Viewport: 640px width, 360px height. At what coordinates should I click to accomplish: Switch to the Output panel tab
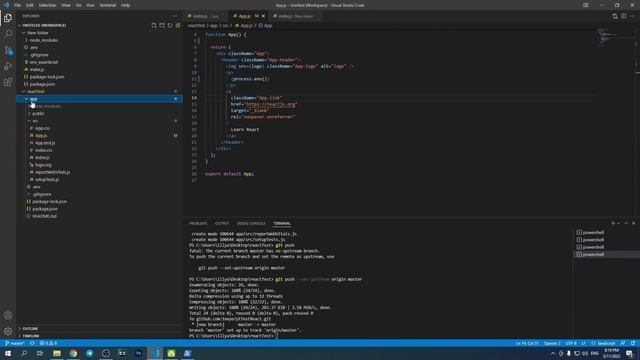(x=222, y=223)
